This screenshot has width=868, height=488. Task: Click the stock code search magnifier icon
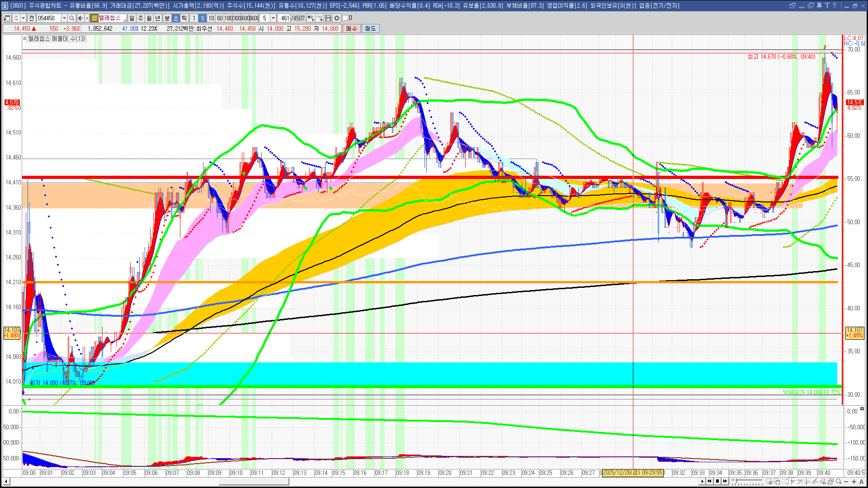pos(71,18)
